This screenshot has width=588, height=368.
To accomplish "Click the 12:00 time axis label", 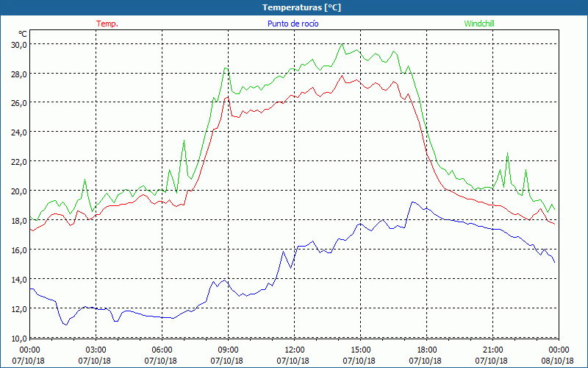I will (295, 350).
